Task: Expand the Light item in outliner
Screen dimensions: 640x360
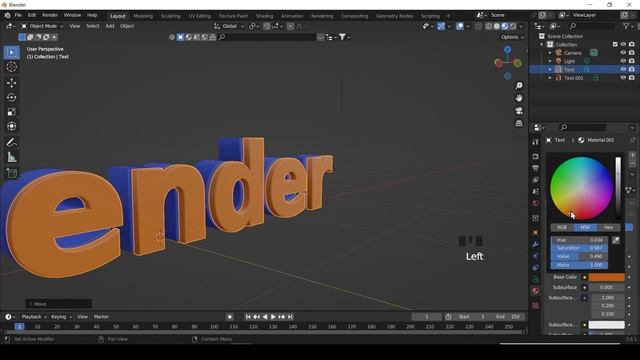Action: pos(550,61)
